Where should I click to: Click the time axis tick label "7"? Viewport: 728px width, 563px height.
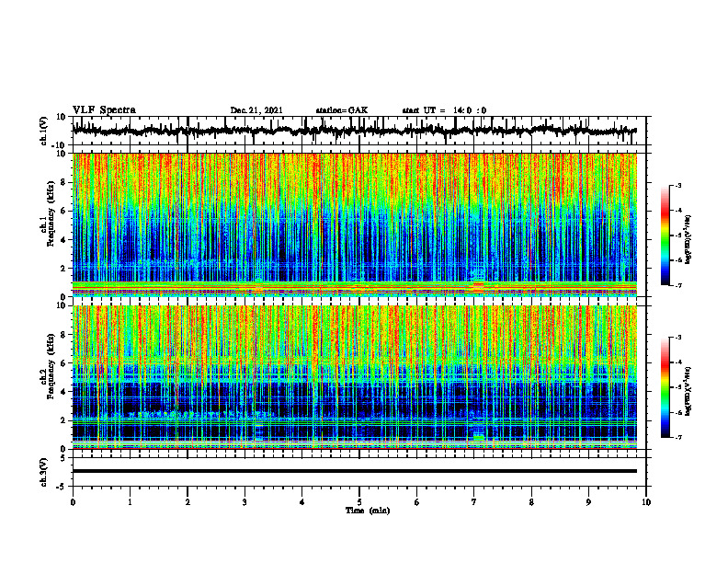(x=474, y=502)
